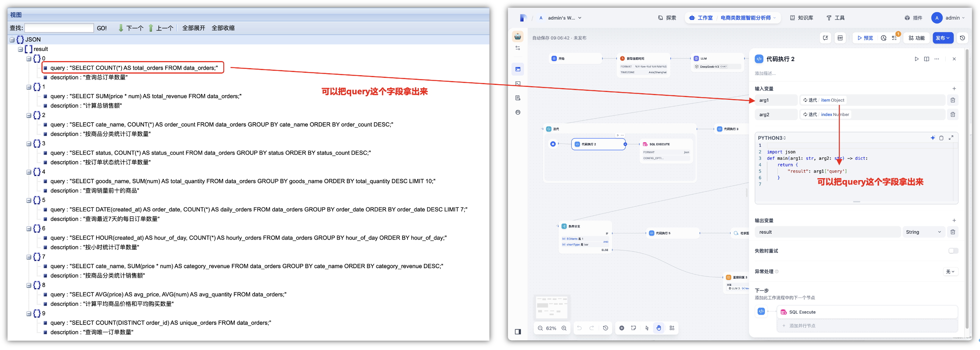Collapse tree item 0
The image size is (980, 350).
tap(29, 59)
